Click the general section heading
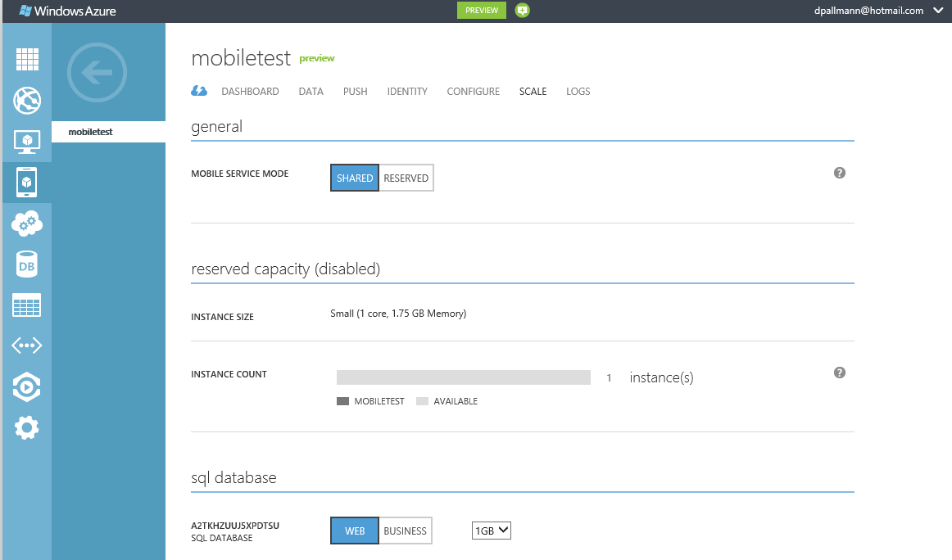This screenshot has width=952, height=560. click(x=217, y=126)
